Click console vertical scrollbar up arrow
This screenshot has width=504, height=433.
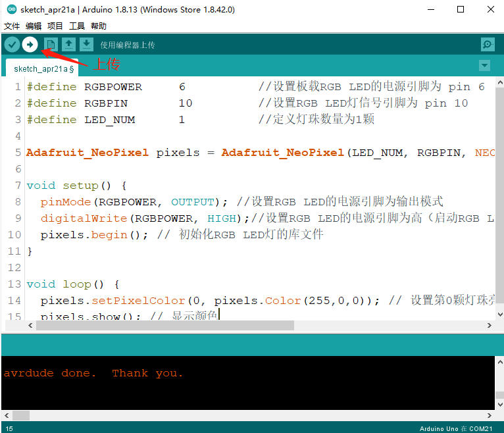[x=500, y=362]
